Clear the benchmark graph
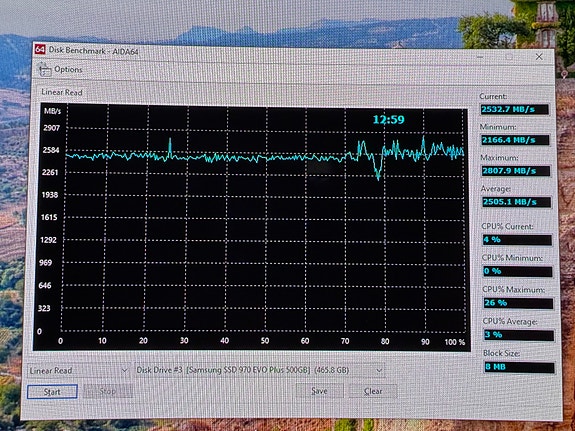Viewport: 575px width, 431px height. point(373,391)
